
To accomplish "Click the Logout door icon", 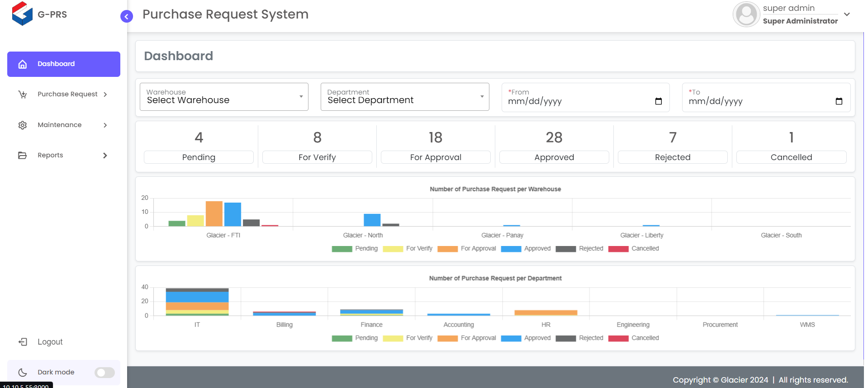I will pyautogui.click(x=23, y=342).
